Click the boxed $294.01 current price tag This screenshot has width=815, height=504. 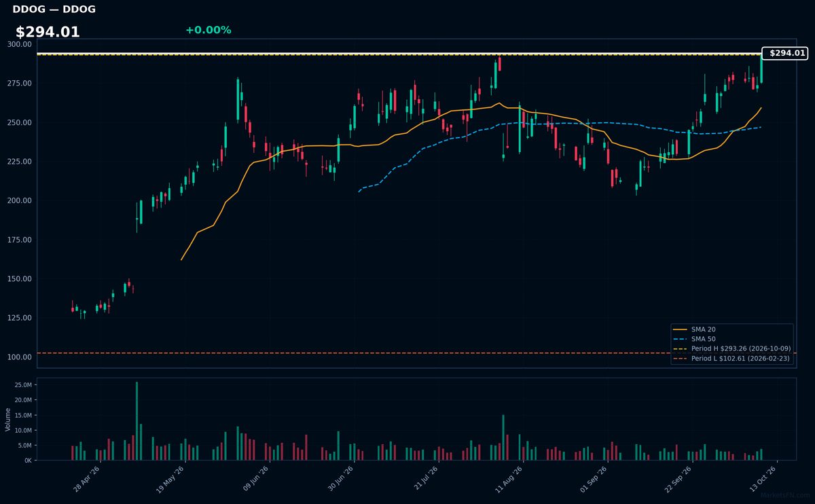[784, 53]
